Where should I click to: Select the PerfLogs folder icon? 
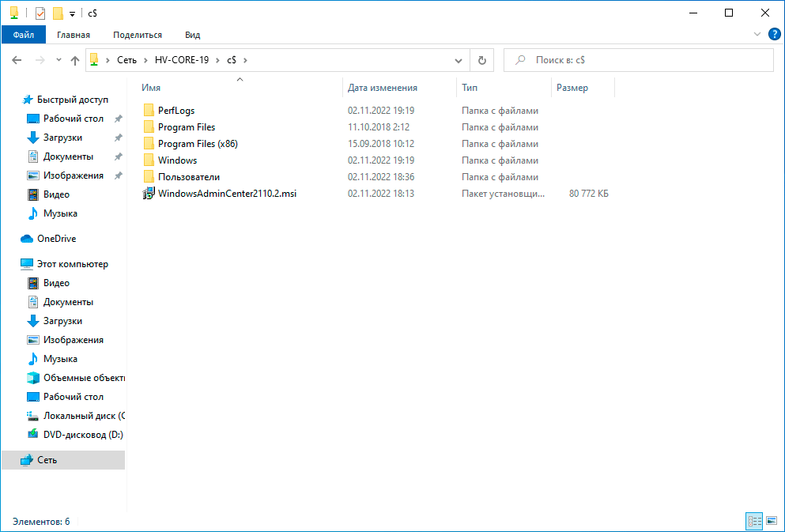pos(149,110)
